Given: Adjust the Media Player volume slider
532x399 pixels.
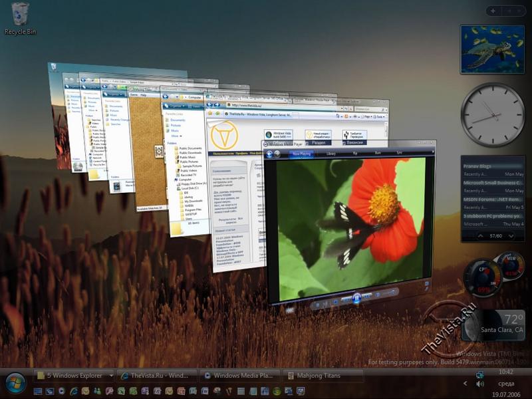Looking at the screenshot, I should 389,293.
